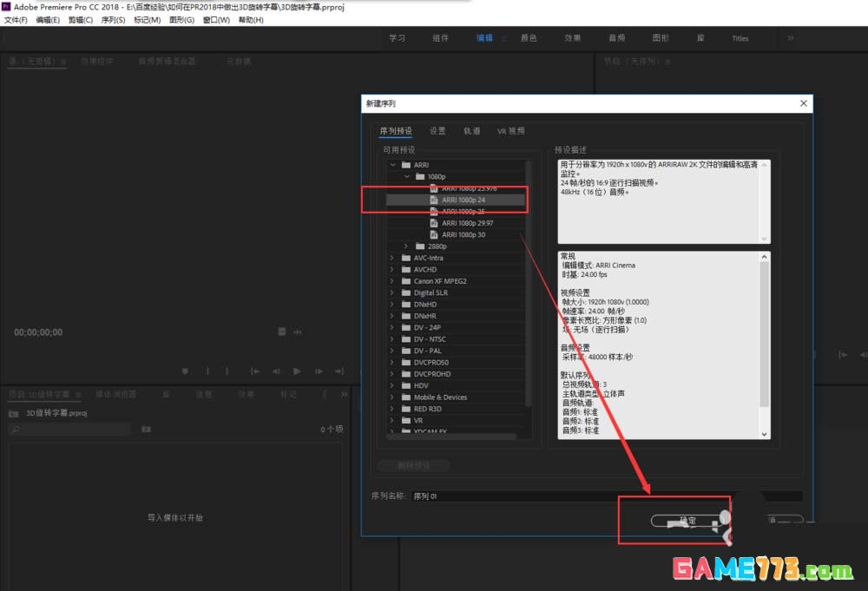
Task: Collapse the ARRI folder
Action: point(393,165)
